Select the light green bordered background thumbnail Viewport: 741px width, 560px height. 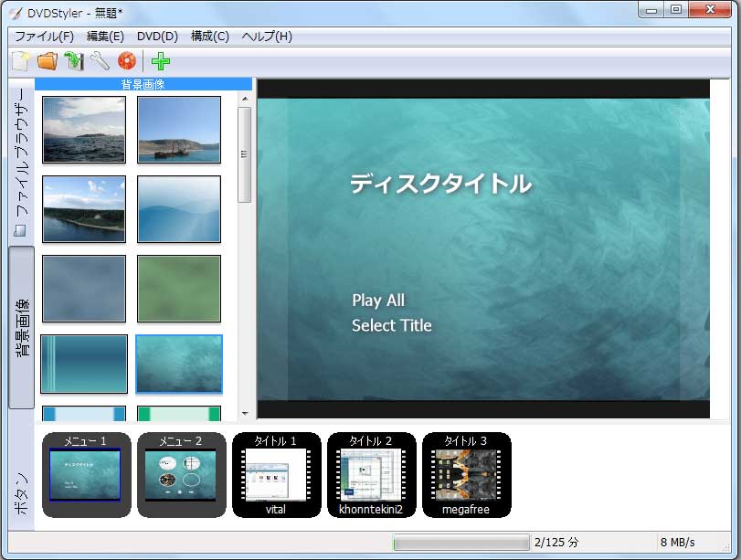pos(179,414)
